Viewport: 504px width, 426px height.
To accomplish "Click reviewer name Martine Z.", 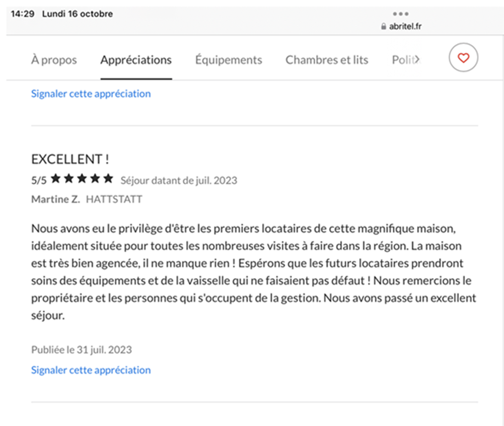I will click(x=55, y=199).
